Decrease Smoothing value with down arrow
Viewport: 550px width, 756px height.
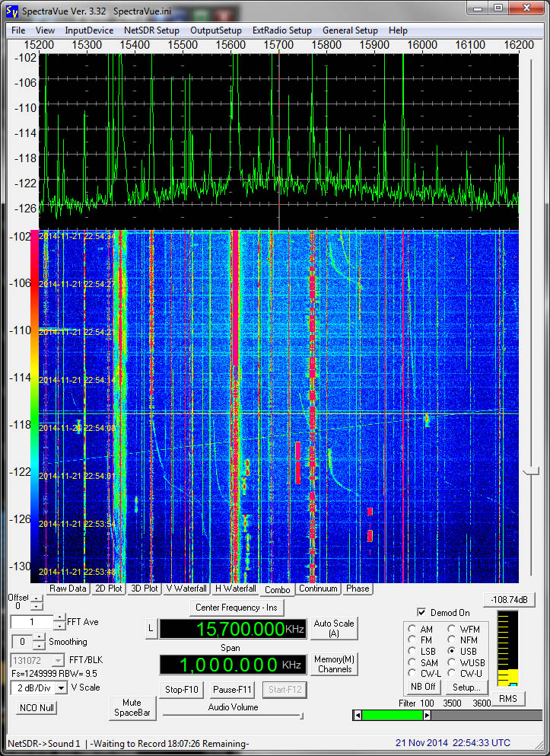point(40,646)
